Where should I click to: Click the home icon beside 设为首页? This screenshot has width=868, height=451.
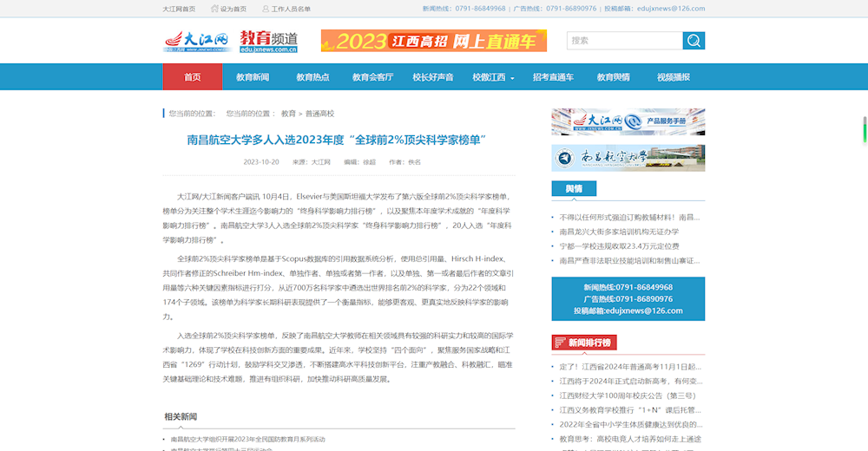click(214, 9)
